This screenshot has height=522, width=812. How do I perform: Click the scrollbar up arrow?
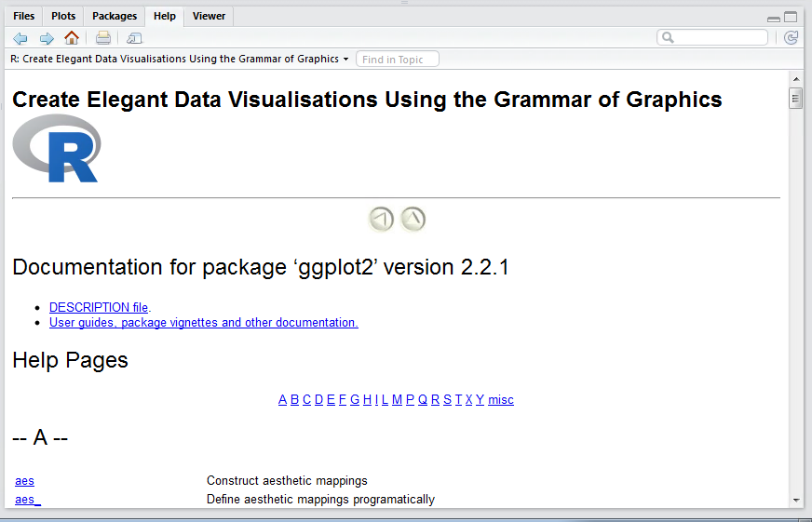[796, 79]
